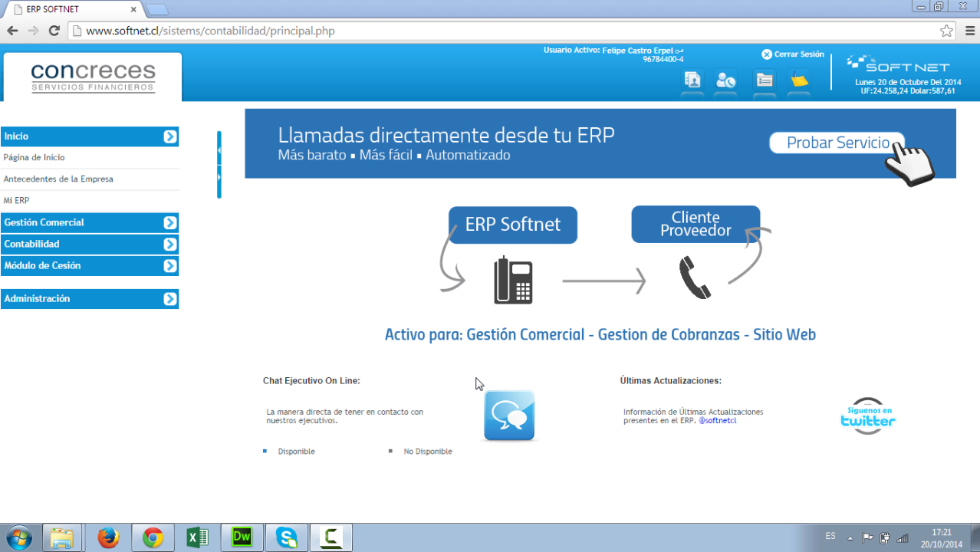Image resolution: width=980 pixels, height=552 pixels.
Task: Open the Síguenos en Twitter badge
Action: (x=868, y=416)
